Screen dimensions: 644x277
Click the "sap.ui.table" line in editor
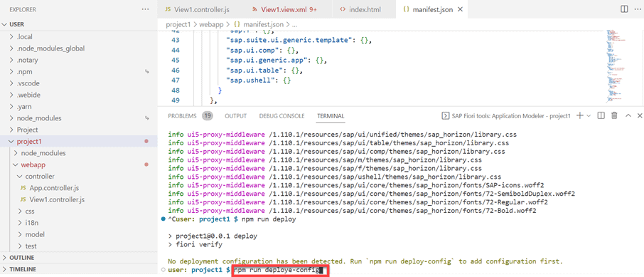click(x=264, y=70)
